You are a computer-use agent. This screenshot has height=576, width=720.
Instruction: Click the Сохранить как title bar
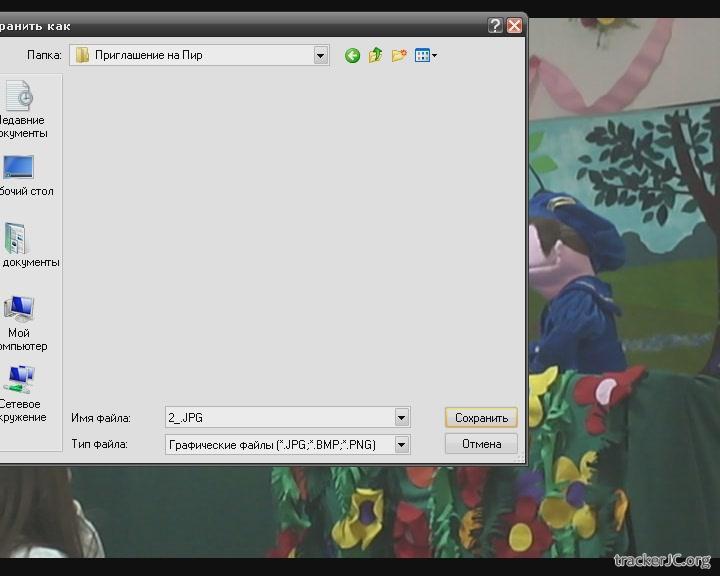pyautogui.click(x=250, y=26)
